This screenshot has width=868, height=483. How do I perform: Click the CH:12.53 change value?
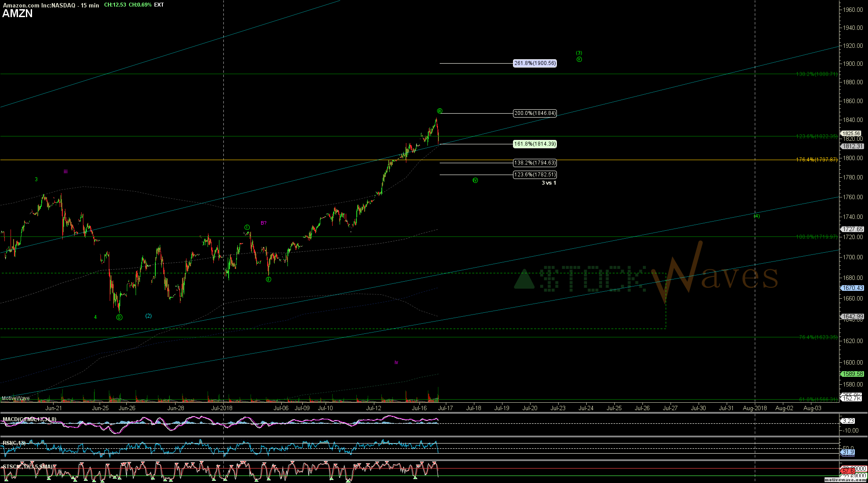pos(115,5)
